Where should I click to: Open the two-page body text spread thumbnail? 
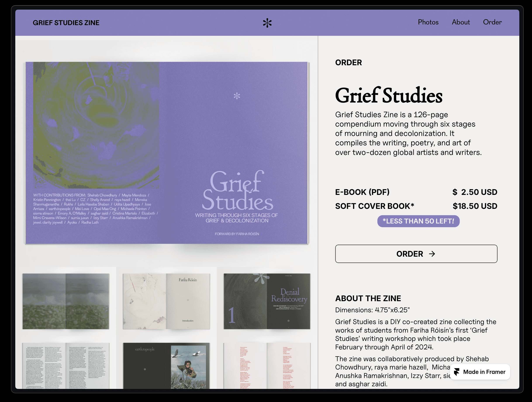66,366
